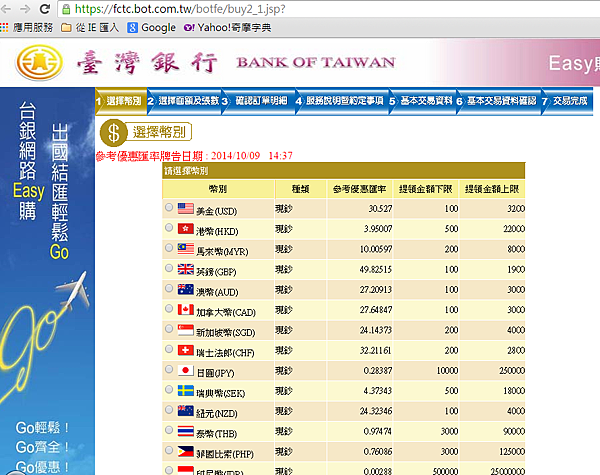
Task: Select the USD currency radio button
Action: [169, 207]
